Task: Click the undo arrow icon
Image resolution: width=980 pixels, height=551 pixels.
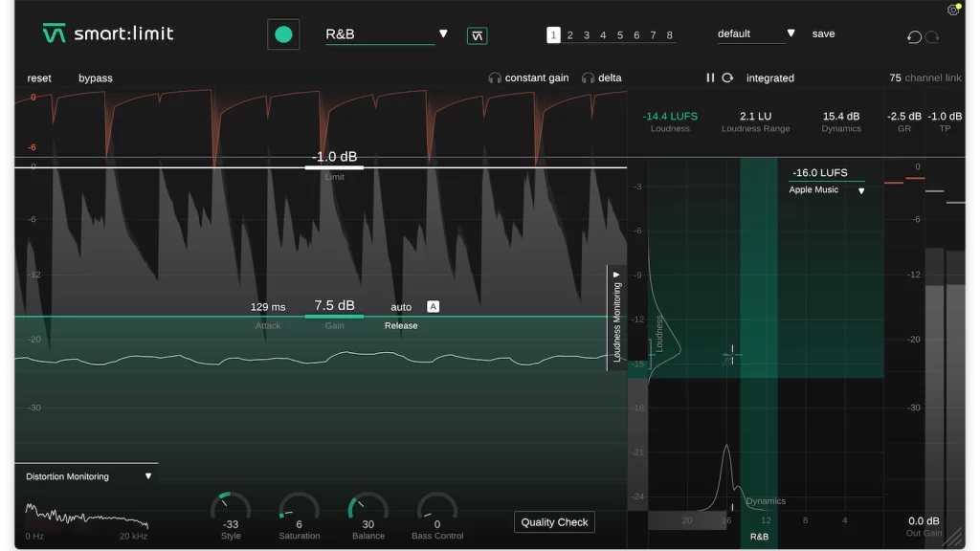Action: 916,36
